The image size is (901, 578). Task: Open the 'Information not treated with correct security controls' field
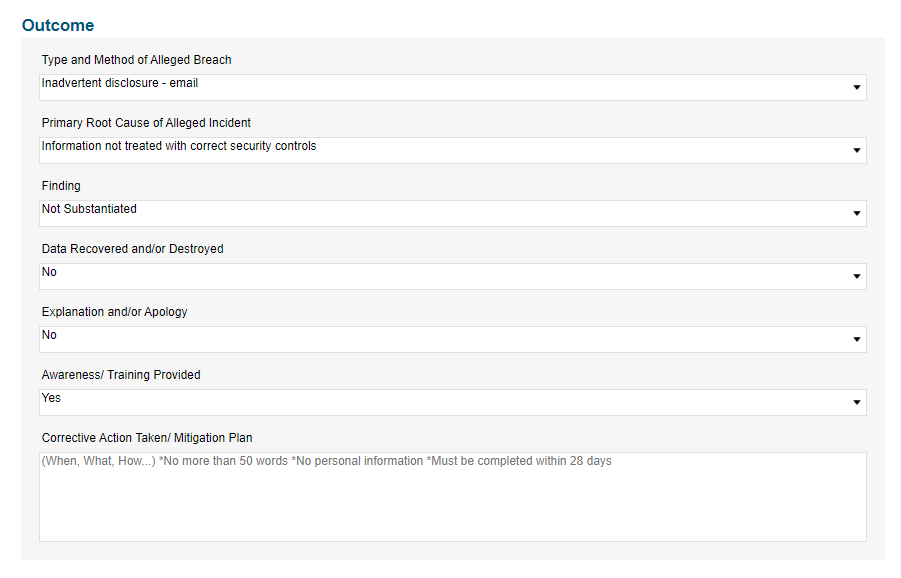click(x=453, y=151)
